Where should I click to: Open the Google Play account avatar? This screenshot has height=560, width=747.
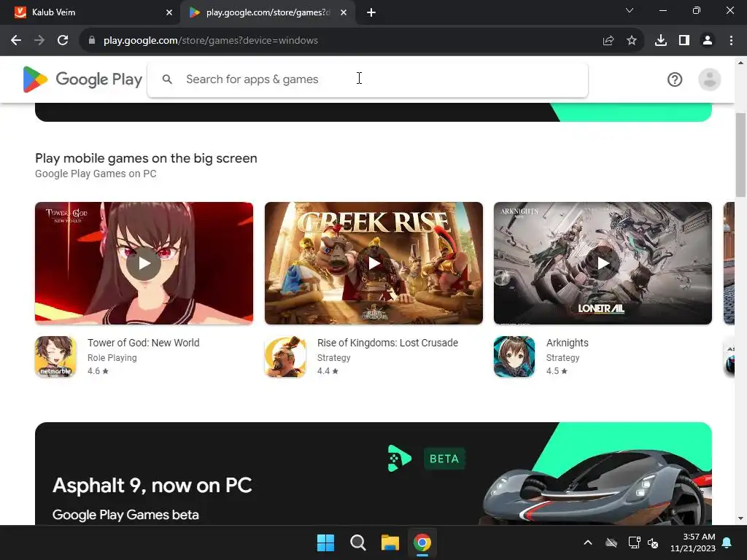point(709,79)
